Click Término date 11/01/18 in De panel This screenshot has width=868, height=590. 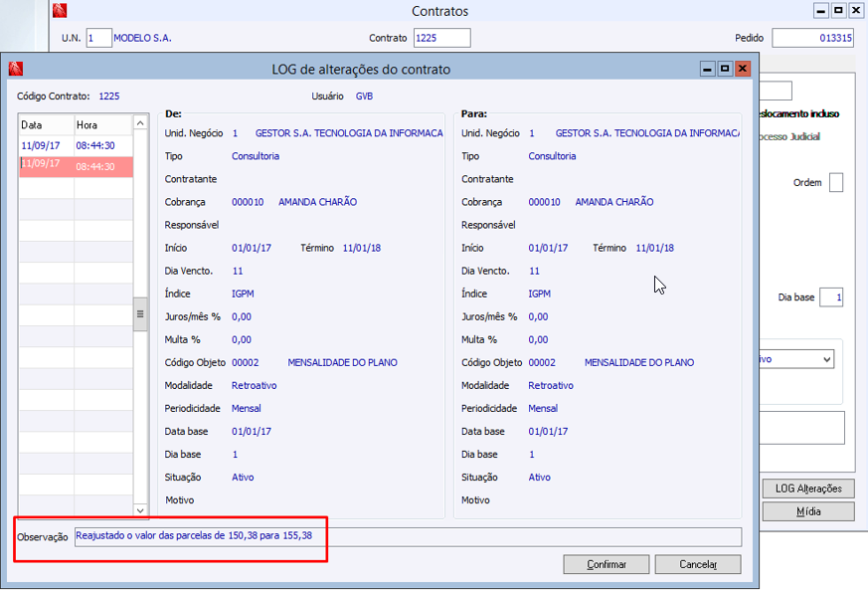coord(362,248)
